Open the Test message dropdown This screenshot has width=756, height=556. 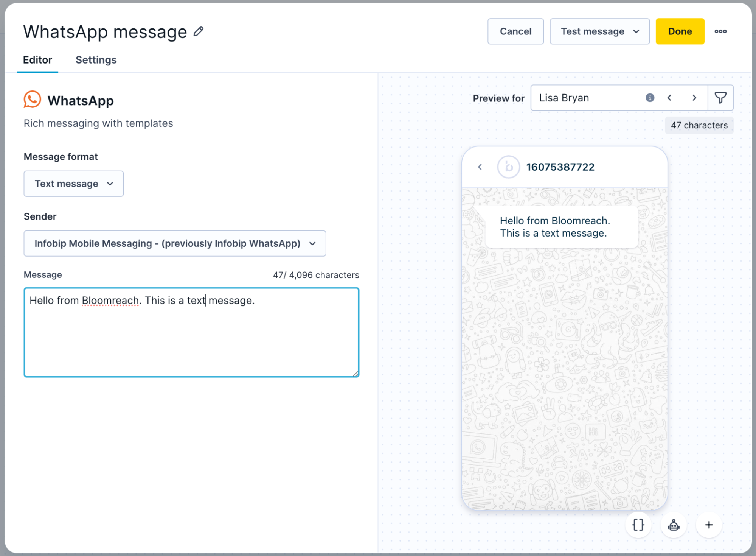(x=599, y=31)
